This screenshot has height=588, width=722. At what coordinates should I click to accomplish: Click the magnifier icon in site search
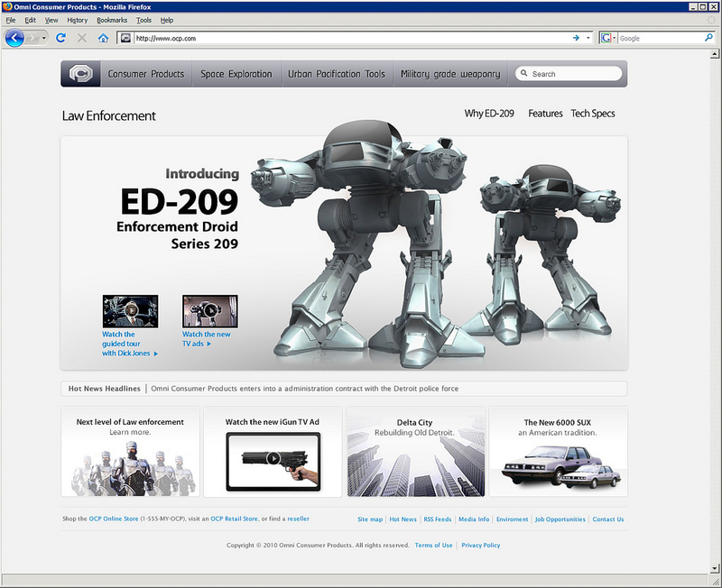(x=524, y=73)
